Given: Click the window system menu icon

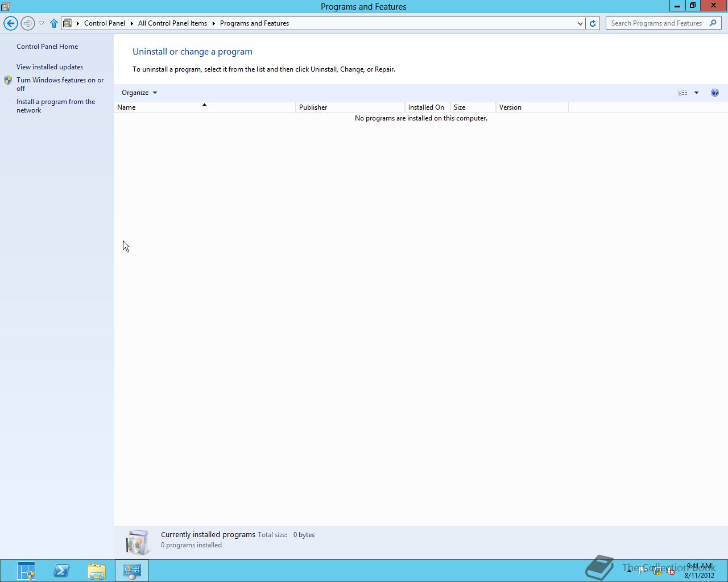Looking at the screenshot, I should click(x=5, y=6).
